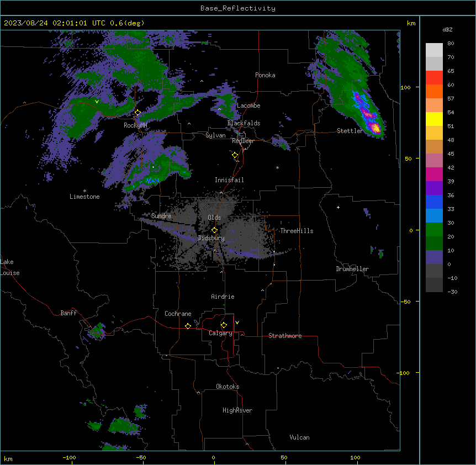
Task: Click the yellow V marker east of Calgary
Action: pyautogui.click(x=237, y=323)
